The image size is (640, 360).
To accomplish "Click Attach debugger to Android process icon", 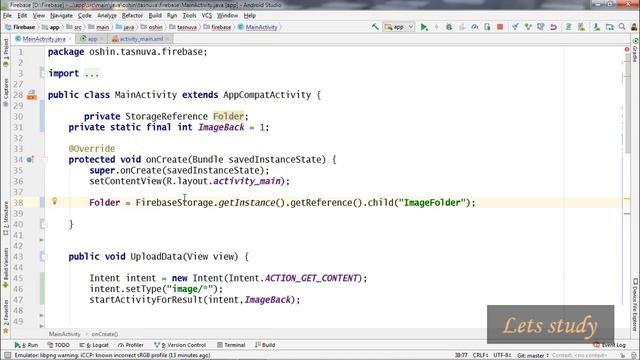I will 487,27.
